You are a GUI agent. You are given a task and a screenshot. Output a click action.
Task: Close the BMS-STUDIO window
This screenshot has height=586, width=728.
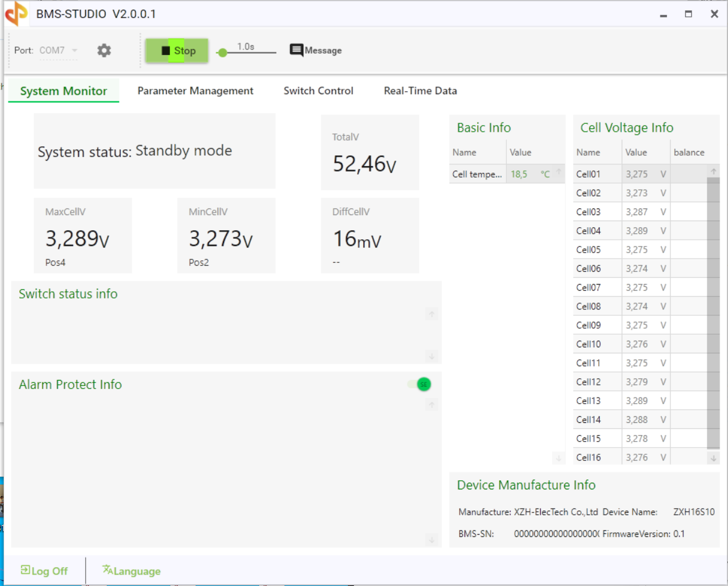coord(714,14)
